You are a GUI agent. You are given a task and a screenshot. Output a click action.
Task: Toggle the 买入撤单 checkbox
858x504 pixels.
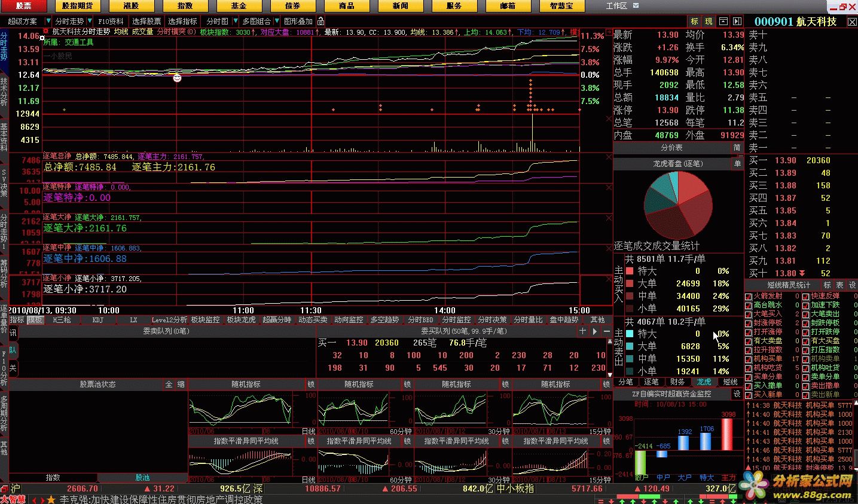[x=749, y=386]
